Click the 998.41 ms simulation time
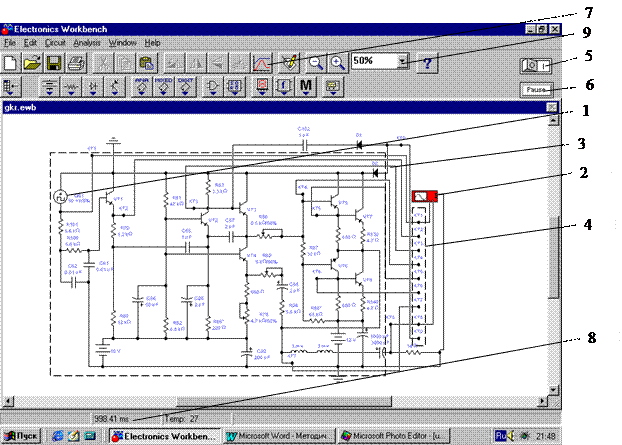This screenshot has width=622, height=445. click(x=111, y=419)
